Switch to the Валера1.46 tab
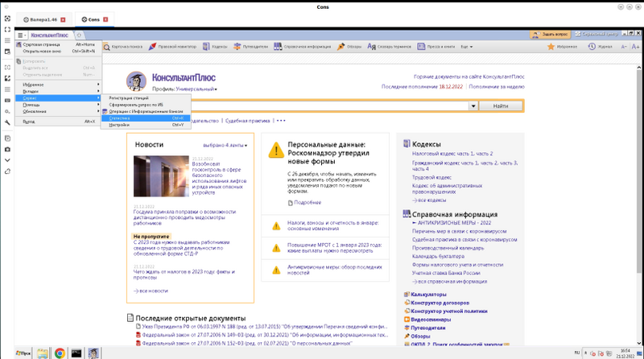 (x=44, y=19)
